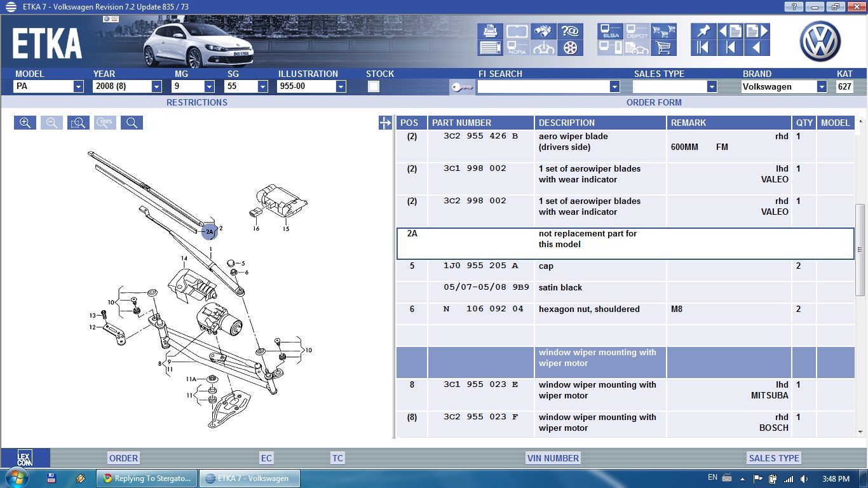Click the EC button in bottom bar
Viewport: 868px width, 488px height.
pos(266,458)
